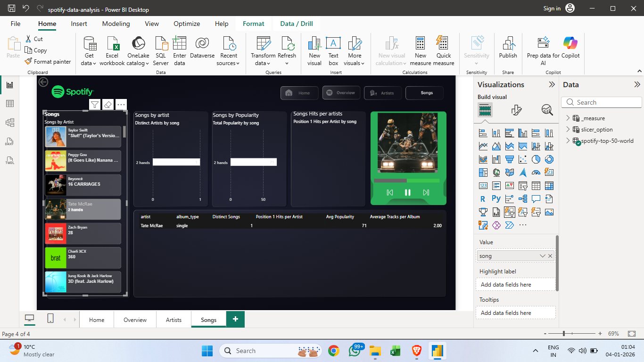Image resolution: width=644 pixels, height=362 pixels.
Task: Switch to mobile layout view
Action: pos(50,319)
